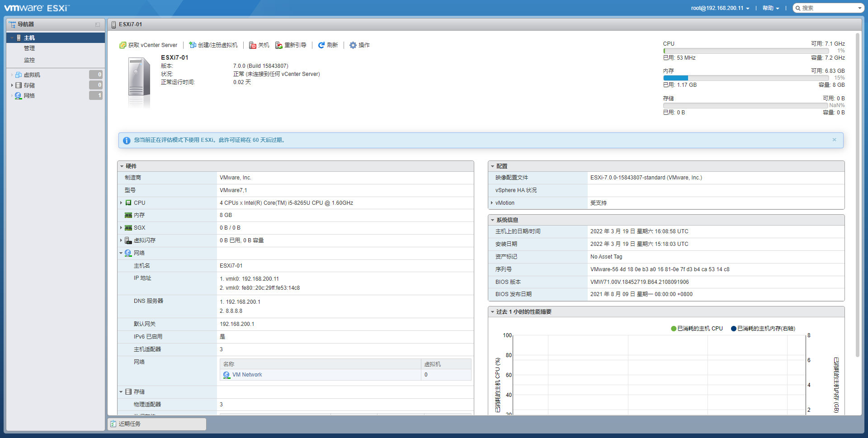868x438 pixels.
Task: Open the search options dropdown arrow
Action: point(860,8)
